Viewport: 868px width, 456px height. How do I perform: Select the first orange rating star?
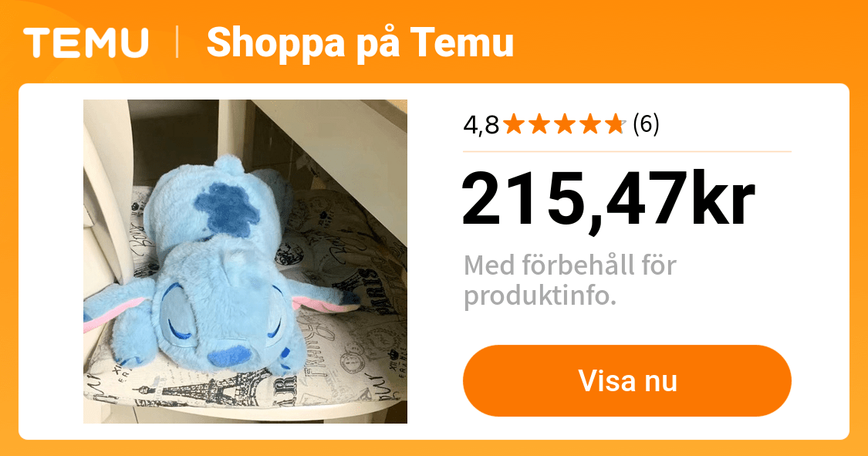pos(515,124)
